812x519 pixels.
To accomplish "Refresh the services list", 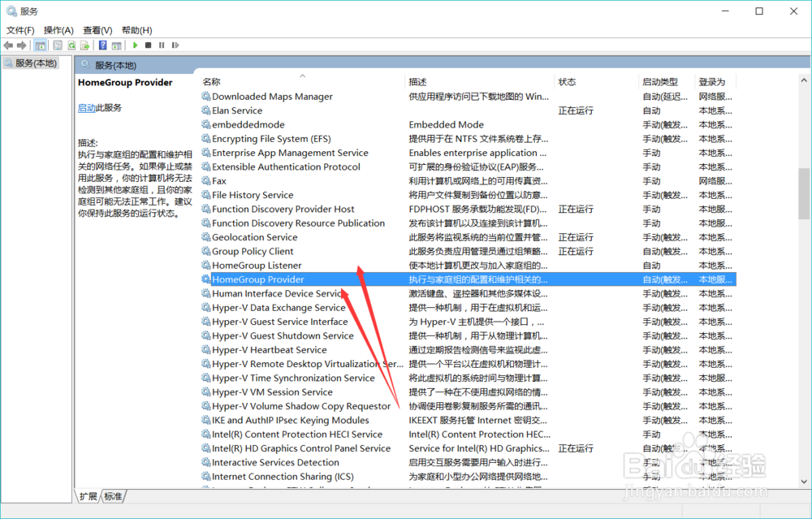I will 71,45.
